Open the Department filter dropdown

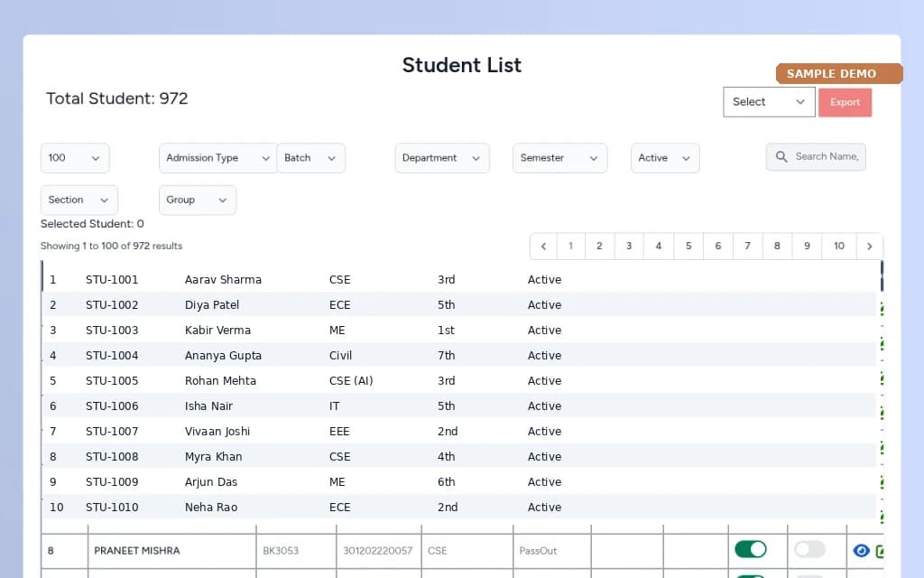point(442,158)
